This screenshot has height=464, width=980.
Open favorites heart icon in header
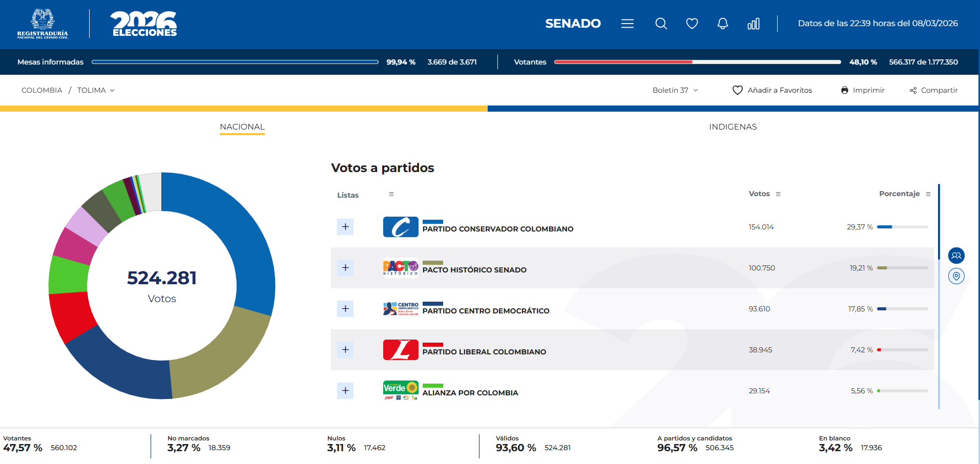click(692, 24)
